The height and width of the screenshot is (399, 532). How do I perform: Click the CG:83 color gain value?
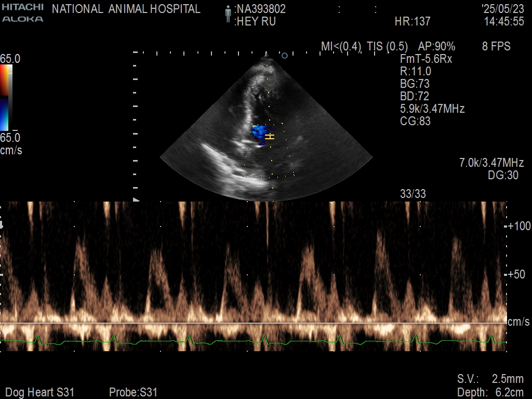click(x=415, y=122)
